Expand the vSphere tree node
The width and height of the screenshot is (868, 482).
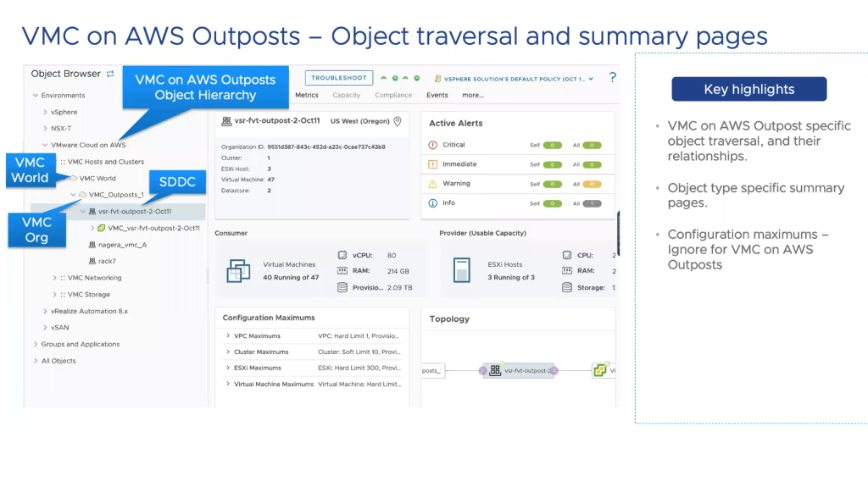tap(45, 112)
